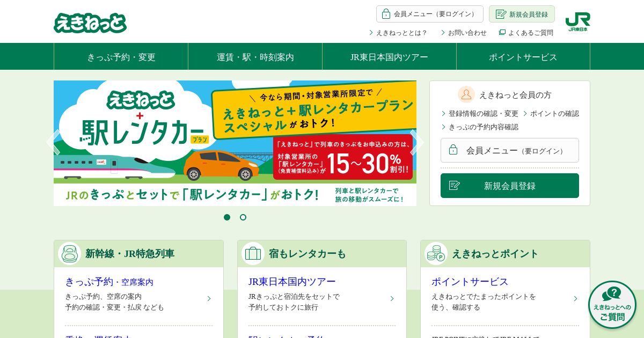The height and width of the screenshot is (338, 644).
Task: Click the text 予約しておトクに旅行
Action: tap(283, 307)
